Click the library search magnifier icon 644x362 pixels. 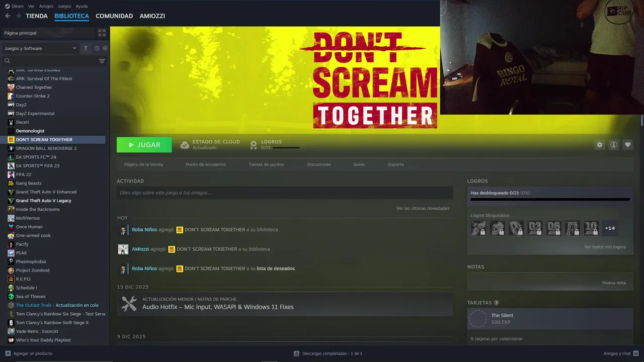pyautogui.click(x=7, y=61)
